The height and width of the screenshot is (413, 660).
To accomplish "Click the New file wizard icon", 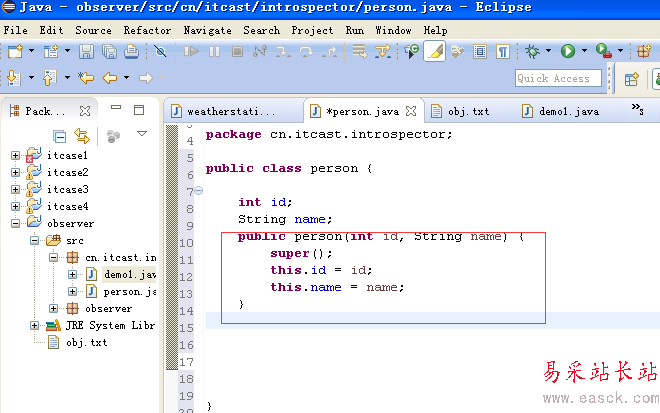I will click(x=15, y=51).
